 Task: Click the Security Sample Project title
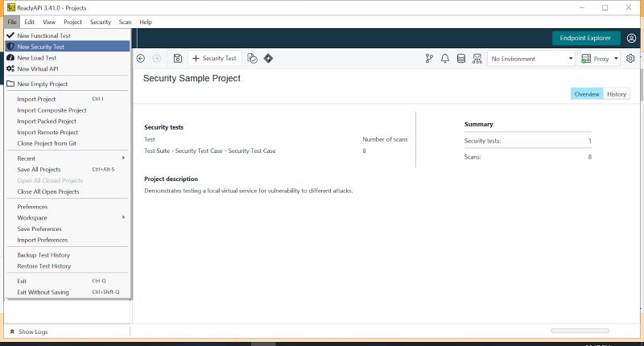192,78
